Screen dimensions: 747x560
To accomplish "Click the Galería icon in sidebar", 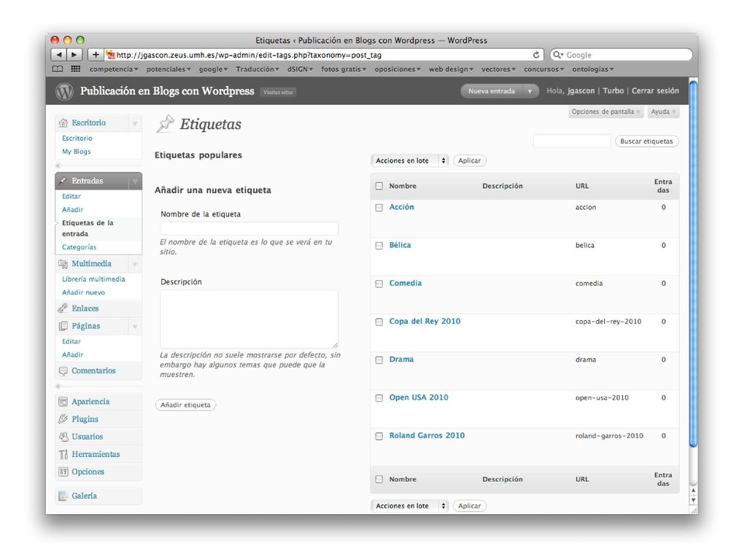I will pyautogui.click(x=63, y=496).
